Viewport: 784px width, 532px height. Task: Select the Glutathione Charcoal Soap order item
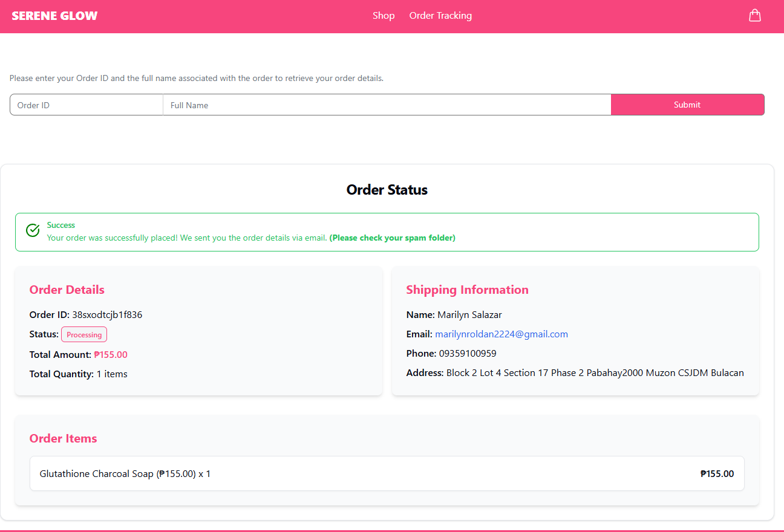(125, 473)
